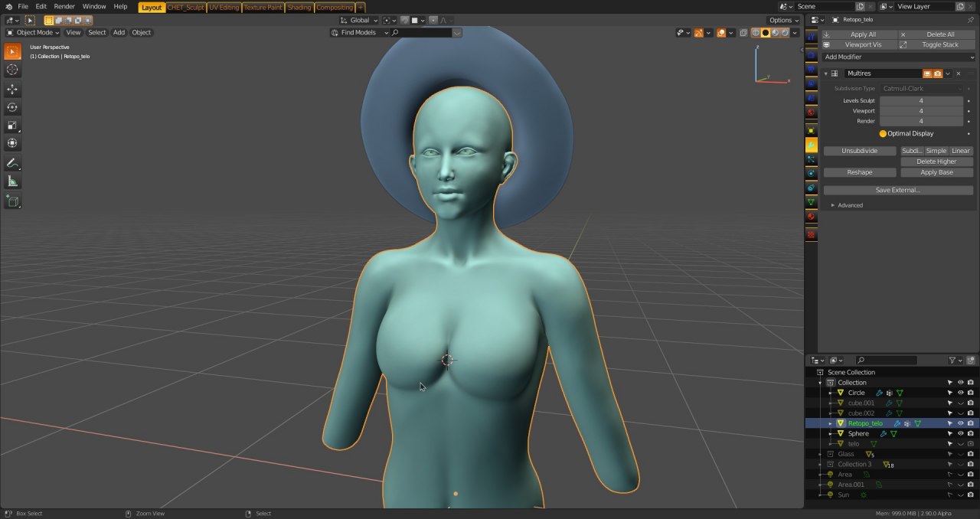Viewport: 980px width, 519px height.
Task: Open the Modifier properties wrench tab
Action: (812, 145)
